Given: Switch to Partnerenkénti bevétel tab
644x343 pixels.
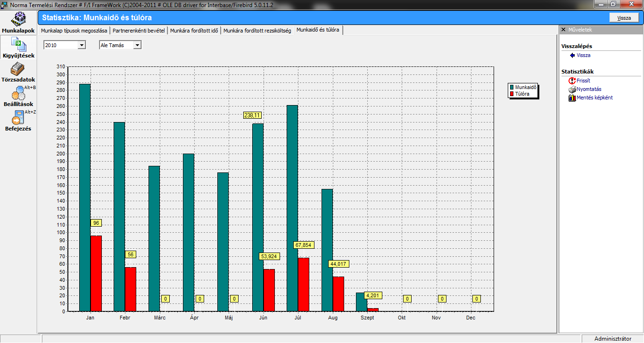Looking at the screenshot, I should pos(139,31).
